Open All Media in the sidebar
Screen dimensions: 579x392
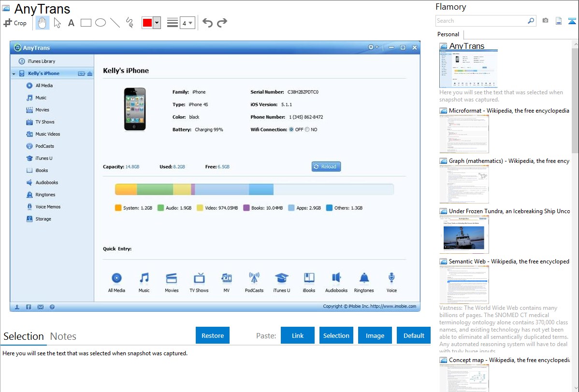[x=40, y=86]
